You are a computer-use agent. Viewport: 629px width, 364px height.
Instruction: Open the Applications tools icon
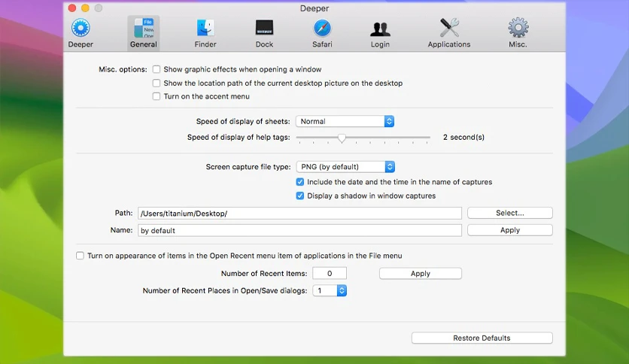coord(449,28)
